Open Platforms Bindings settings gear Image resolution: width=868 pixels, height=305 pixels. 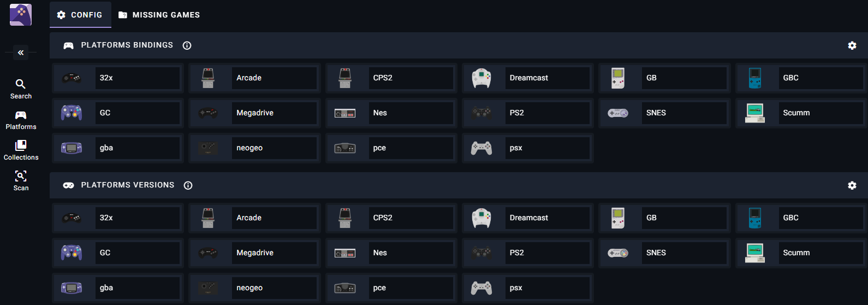click(x=852, y=45)
